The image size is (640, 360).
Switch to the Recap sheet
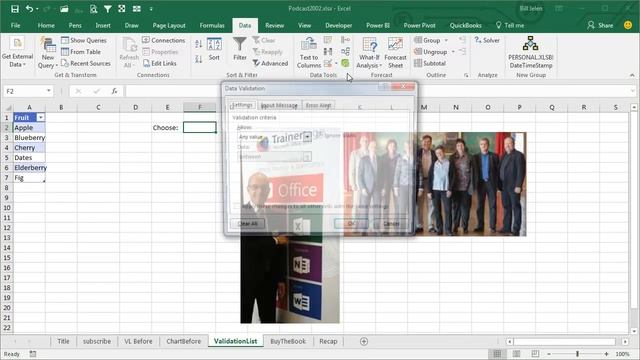(x=328, y=341)
